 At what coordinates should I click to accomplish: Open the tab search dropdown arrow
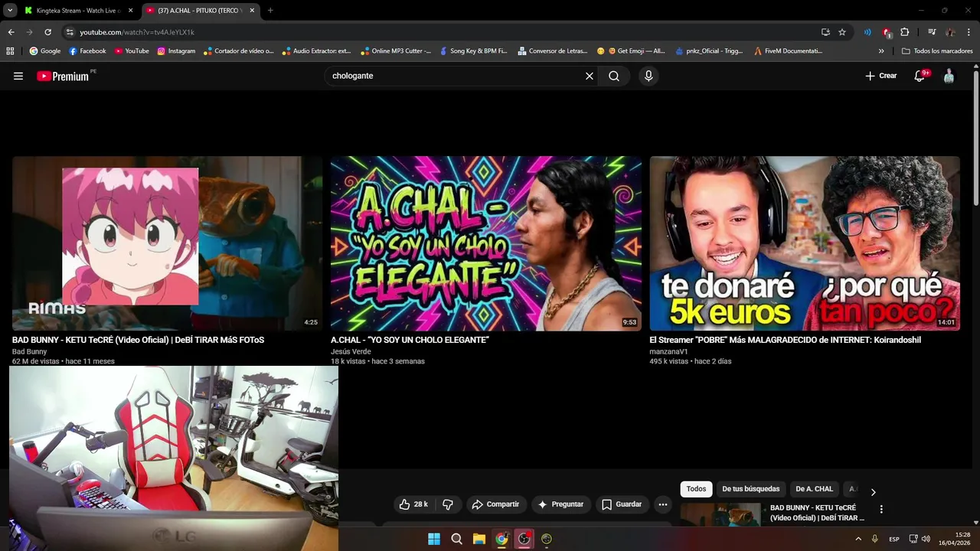point(10,11)
